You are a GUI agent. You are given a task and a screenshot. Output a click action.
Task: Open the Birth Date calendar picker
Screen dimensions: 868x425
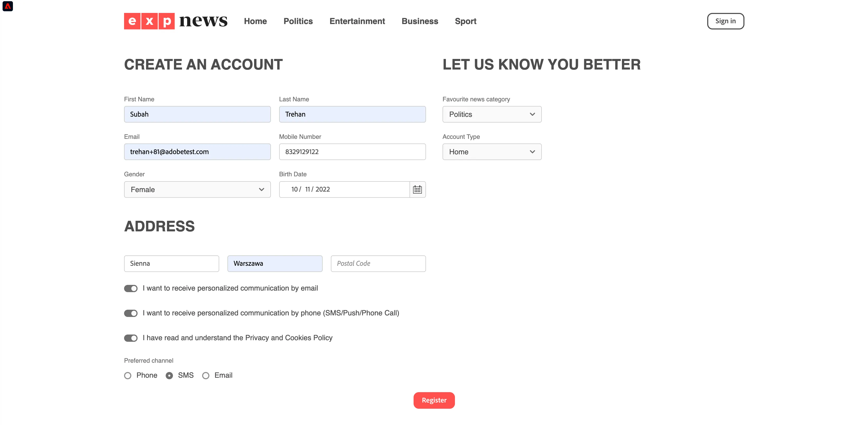(417, 189)
